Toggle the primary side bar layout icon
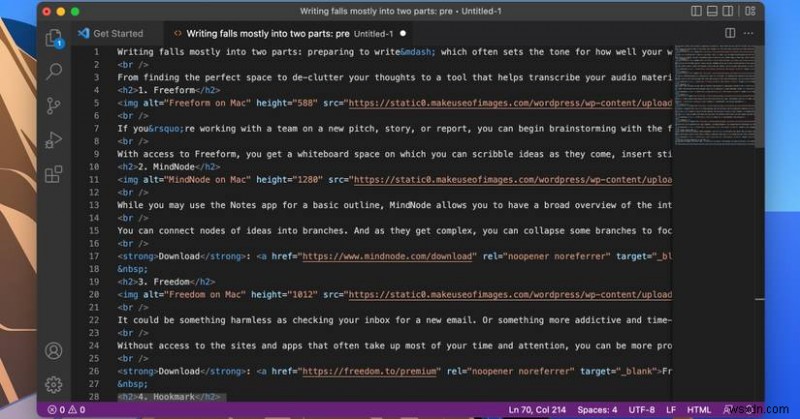 pyautogui.click(x=696, y=11)
